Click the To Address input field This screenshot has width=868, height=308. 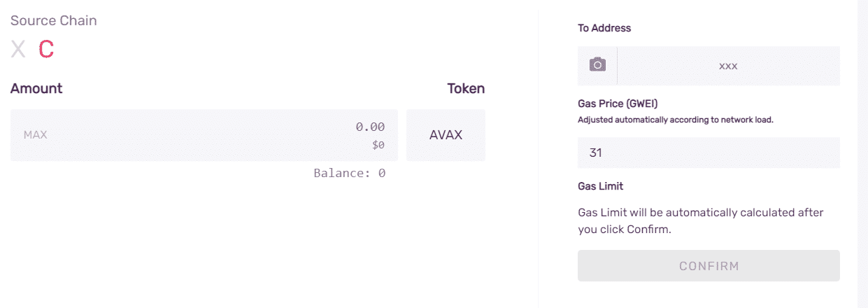pos(728,66)
